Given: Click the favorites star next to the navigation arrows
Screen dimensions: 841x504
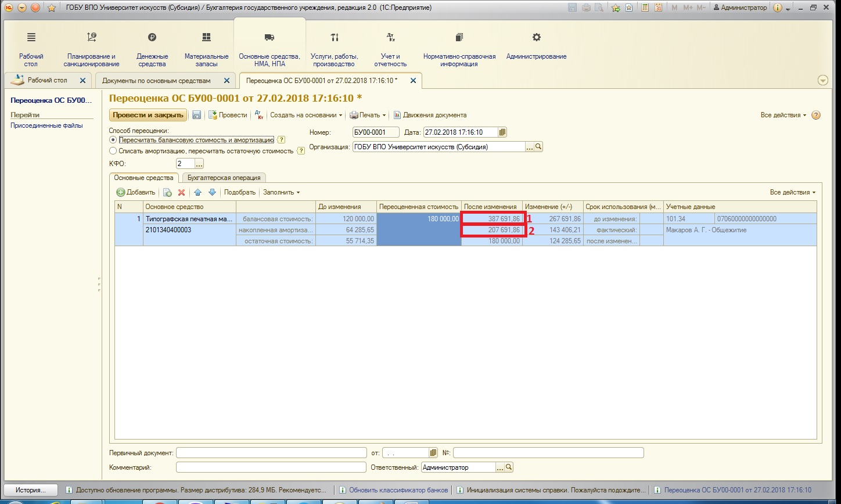Looking at the screenshot, I should [51, 8].
